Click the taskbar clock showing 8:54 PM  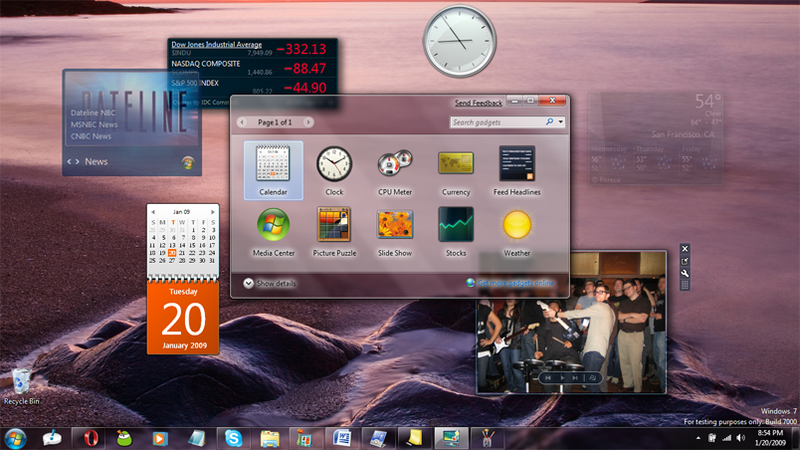pos(770,438)
